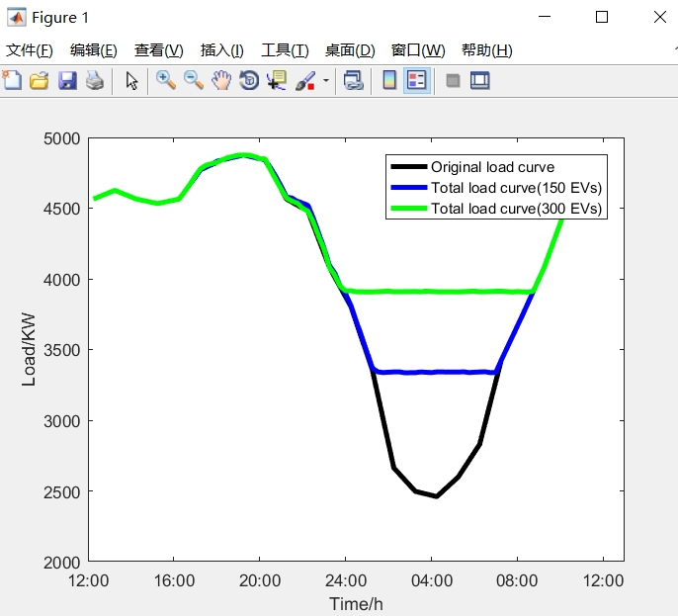Viewport: 678px width, 616px height.
Task: Click the Show Plot Tools and Dock icon
Action: (x=480, y=80)
